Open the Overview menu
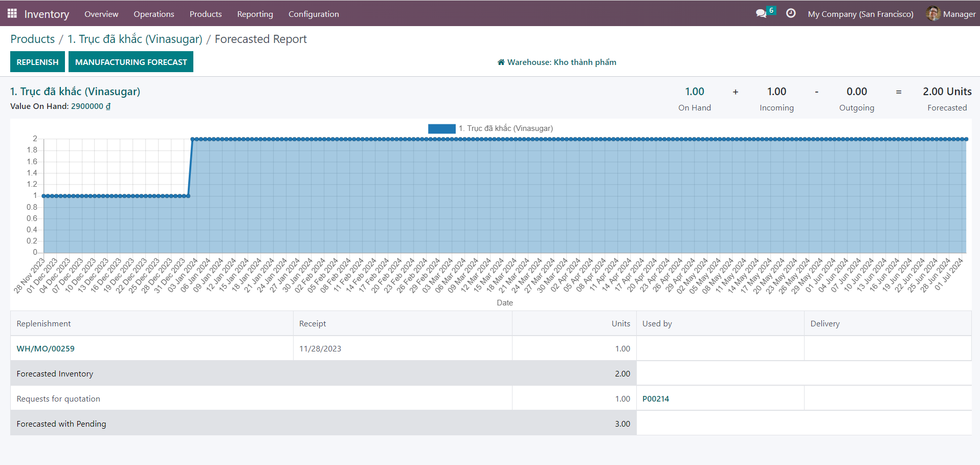980x465 pixels. 101,14
